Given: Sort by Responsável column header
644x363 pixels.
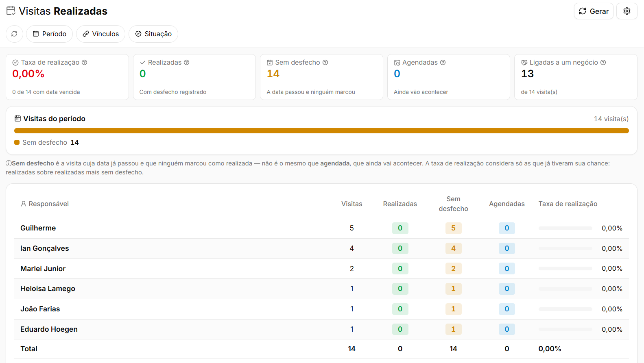Looking at the screenshot, I should click(45, 204).
